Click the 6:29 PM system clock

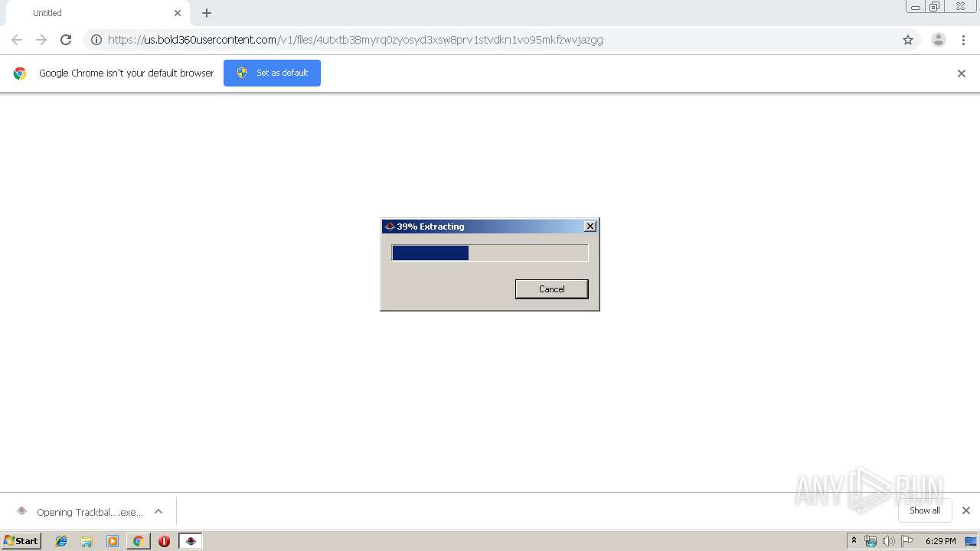click(x=940, y=541)
